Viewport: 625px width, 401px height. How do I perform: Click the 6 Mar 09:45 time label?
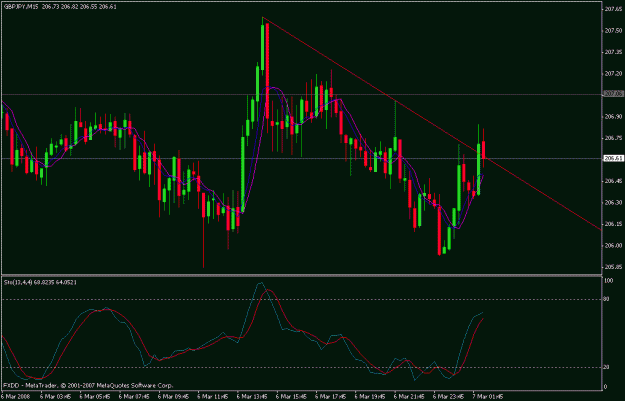pyautogui.click(x=173, y=397)
